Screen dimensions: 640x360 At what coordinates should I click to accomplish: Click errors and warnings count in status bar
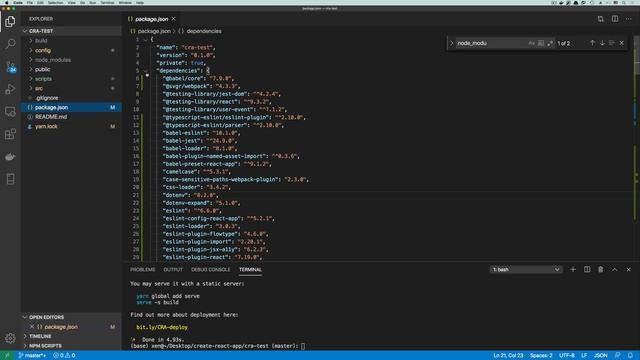point(64,356)
